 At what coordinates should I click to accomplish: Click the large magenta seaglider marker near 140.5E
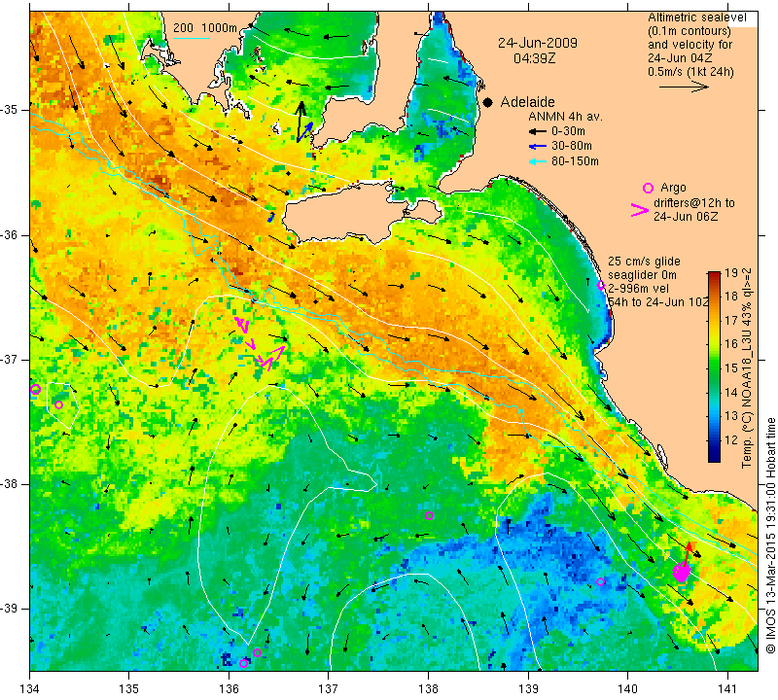click(682, 572)
